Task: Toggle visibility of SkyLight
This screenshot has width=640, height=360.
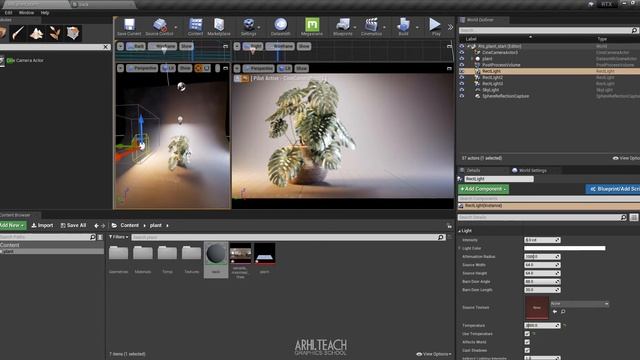Action: coord(462,90)
